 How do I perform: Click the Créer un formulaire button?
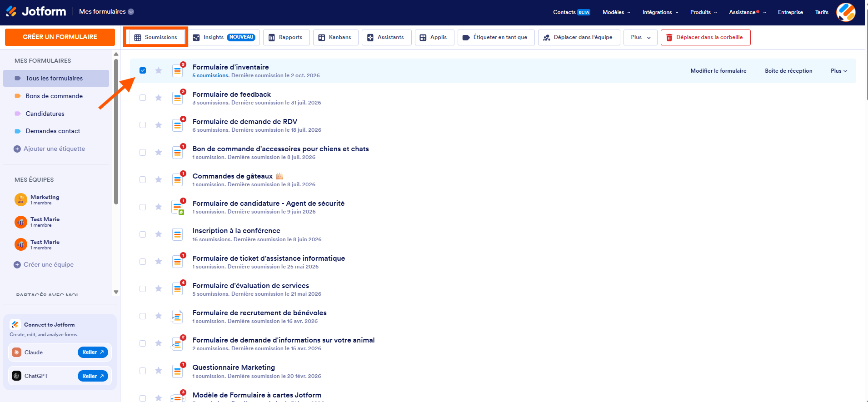point(60,37)
